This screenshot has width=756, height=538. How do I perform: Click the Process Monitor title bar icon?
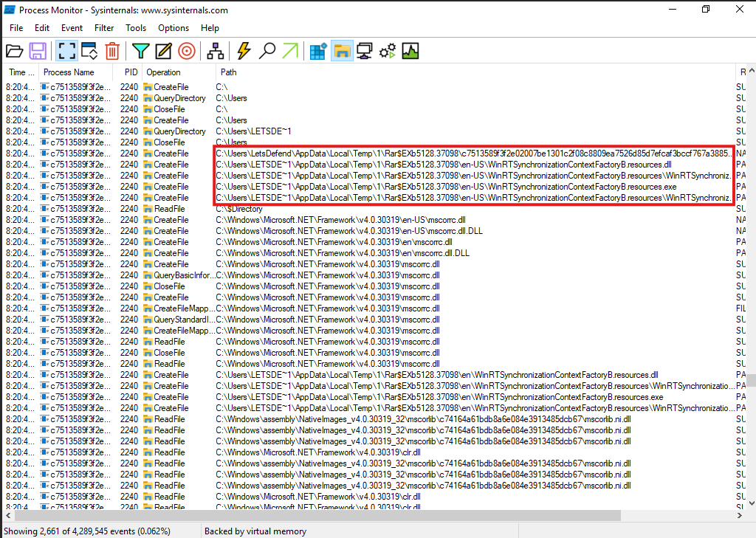10,10
